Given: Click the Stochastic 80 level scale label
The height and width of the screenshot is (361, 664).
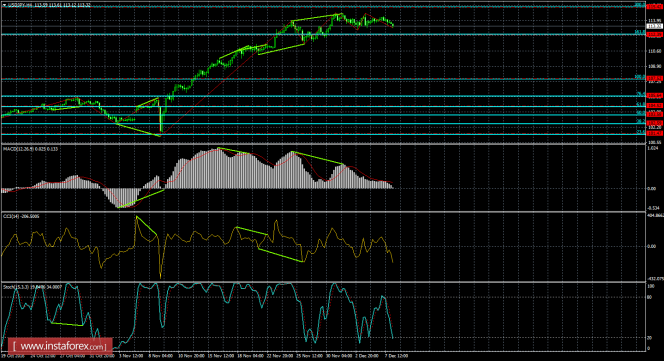Looking at the screenshot, I should point(650,297).
